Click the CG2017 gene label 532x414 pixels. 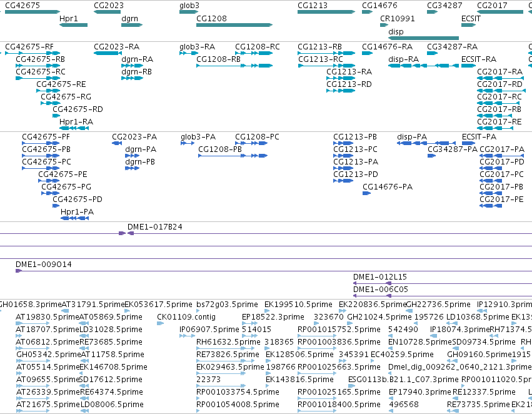[492, 6]
